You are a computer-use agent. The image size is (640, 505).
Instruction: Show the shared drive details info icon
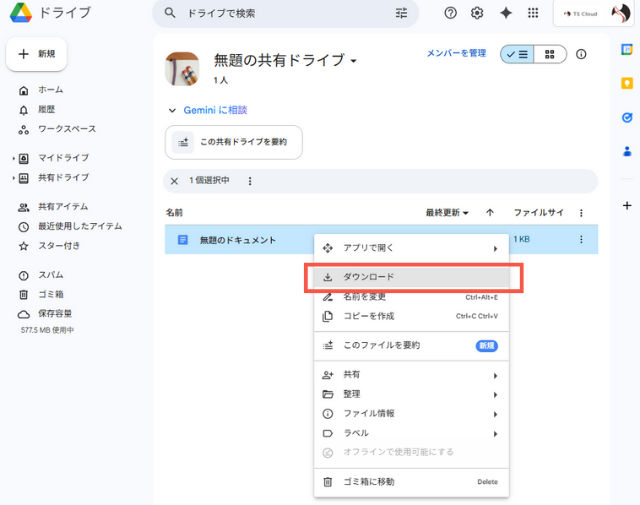point(581,54)
